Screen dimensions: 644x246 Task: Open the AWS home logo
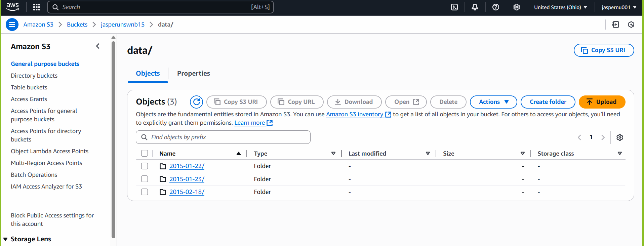(x=12, y=7)
